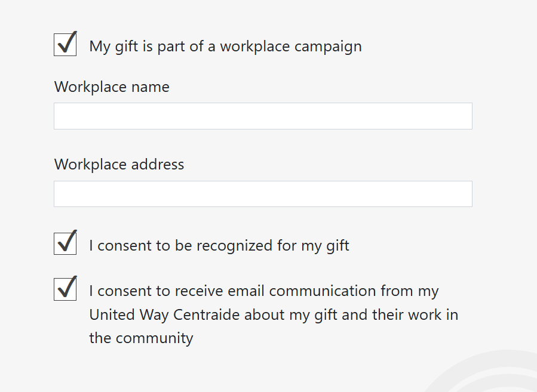Click the checkmark icon beside workplace campaign

(x=67, y=43)
